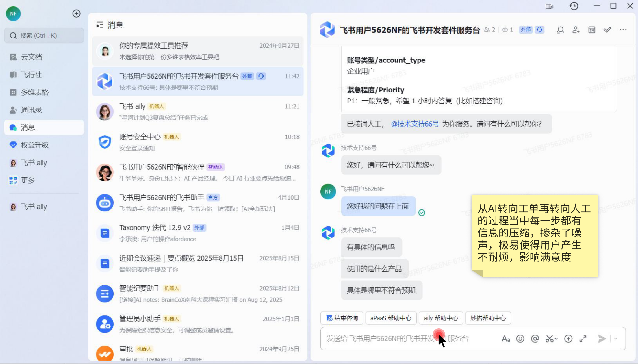Screen dimensions: 638x364
Task: Open the 智能纪要助手 conversation
Action: [x=198, y=294]
